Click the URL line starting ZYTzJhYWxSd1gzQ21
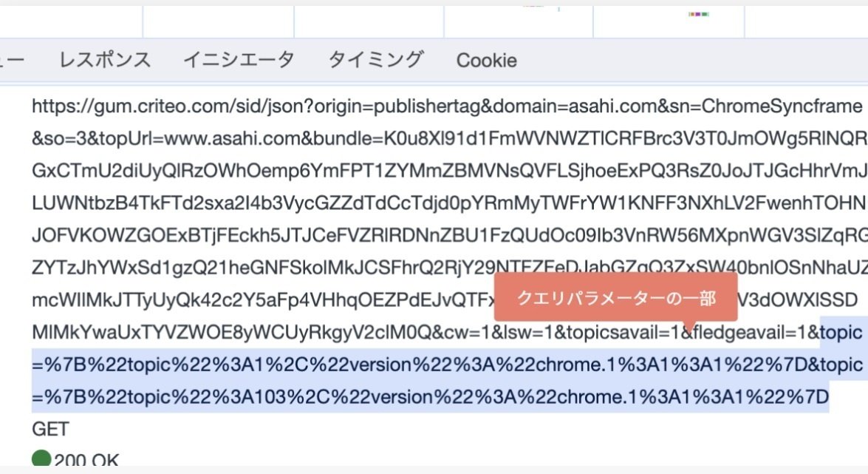Image resolution: width=868 pixels, height=474 pixels. pos(449,267)
